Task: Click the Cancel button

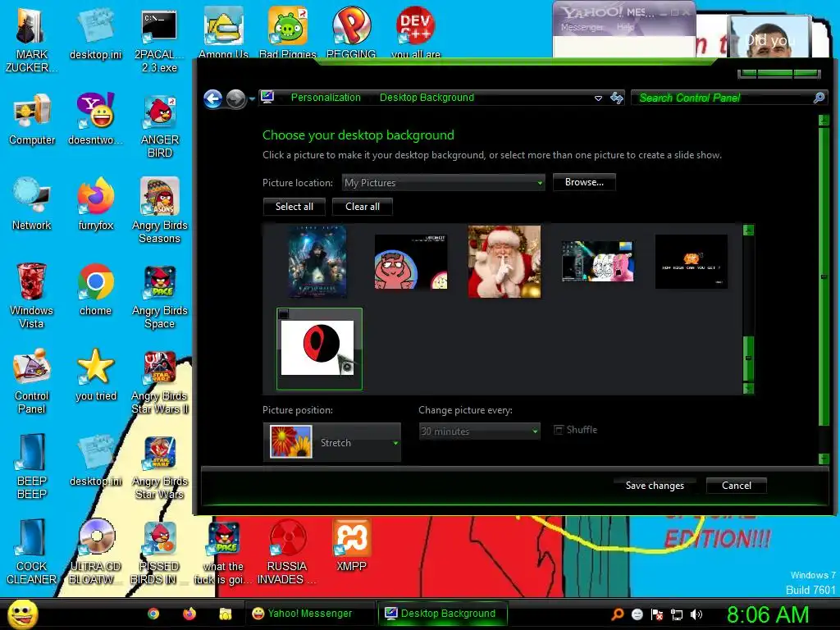Action: tap(736, 486)
